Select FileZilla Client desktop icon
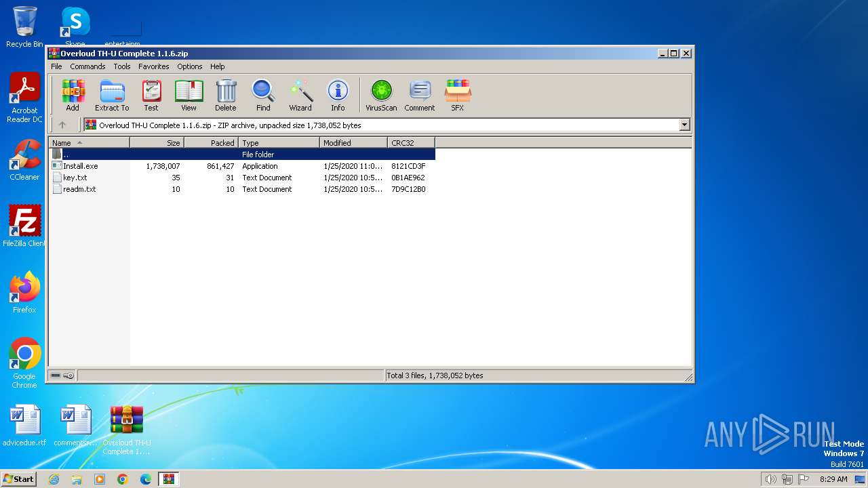The width and height of the screenshot is (868, 488). pos(24,226)
